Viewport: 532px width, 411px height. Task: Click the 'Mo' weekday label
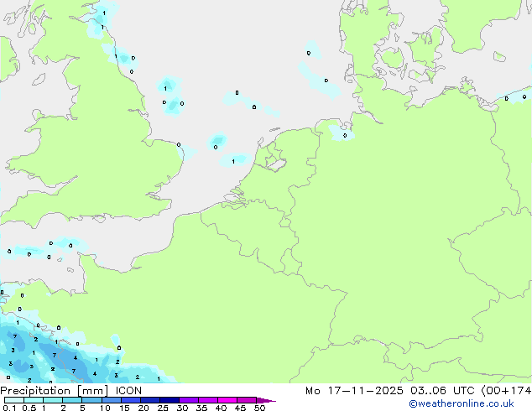pos(312,391)
